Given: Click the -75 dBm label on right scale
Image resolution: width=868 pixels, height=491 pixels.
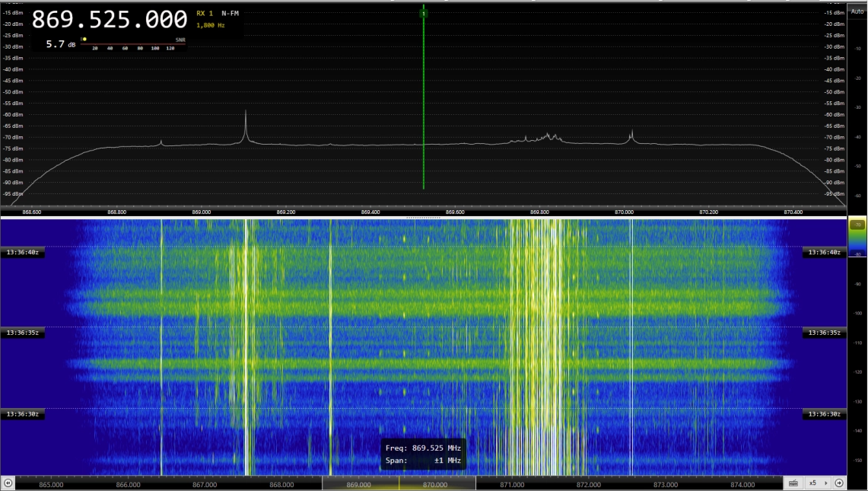Looking at the screenshot, I should click(835, 148).
